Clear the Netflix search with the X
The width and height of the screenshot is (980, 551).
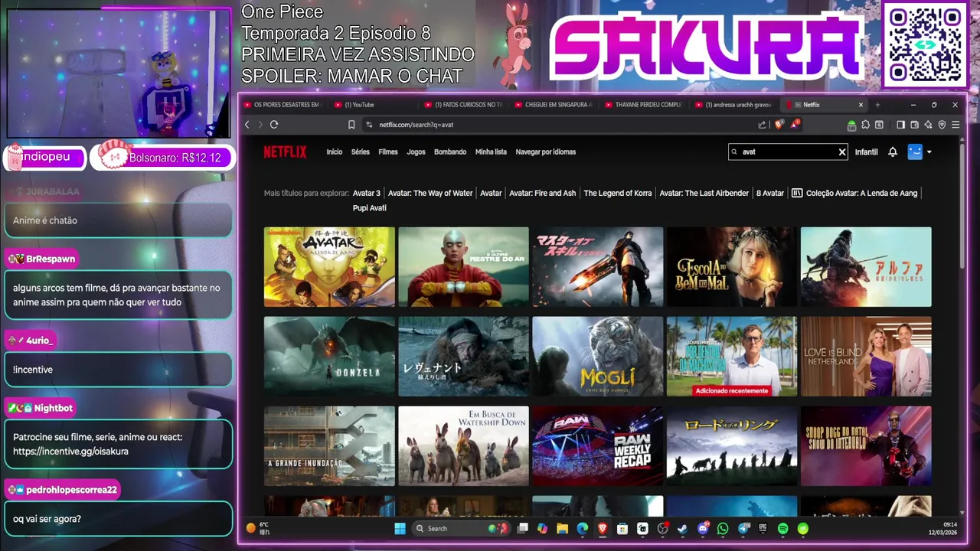coord(842,152)
